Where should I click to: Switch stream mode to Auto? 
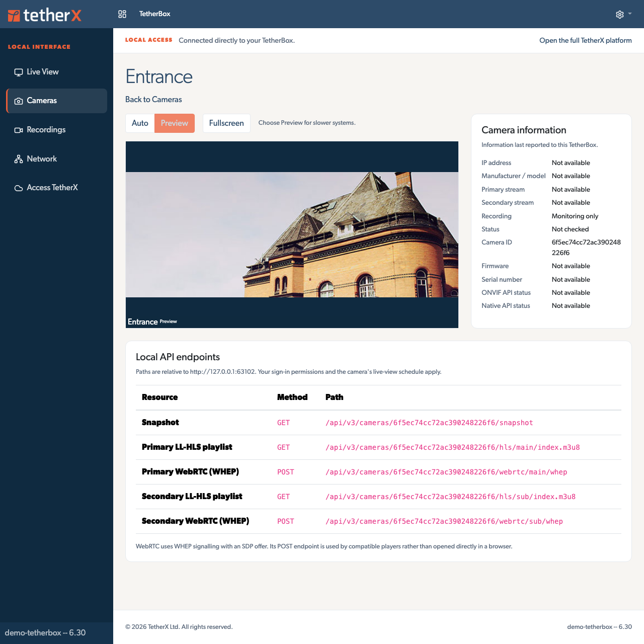(x=140, y=123)
